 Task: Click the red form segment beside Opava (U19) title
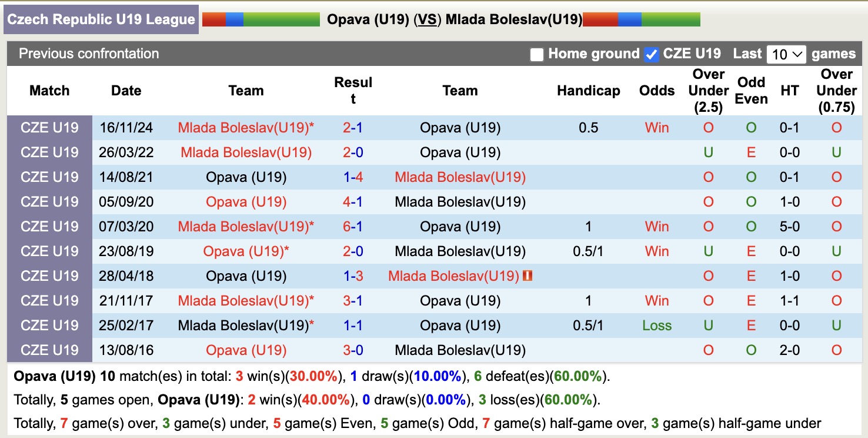[213, 18]
